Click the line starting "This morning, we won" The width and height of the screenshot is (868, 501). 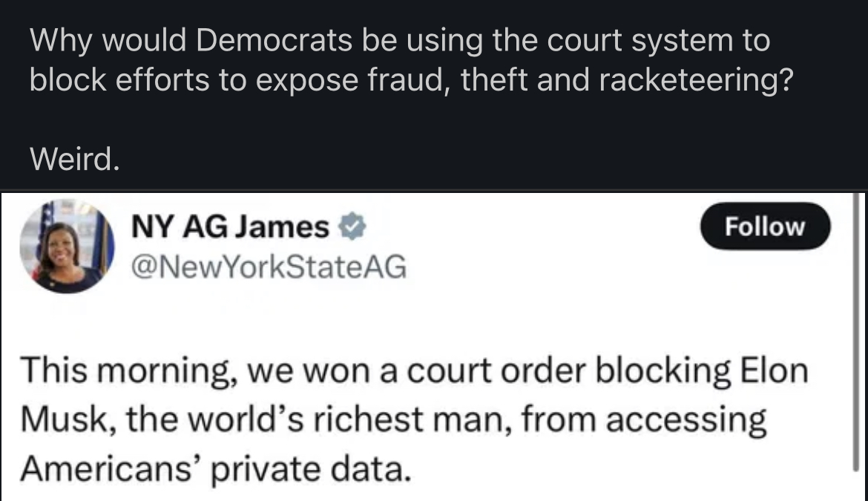click(x=413, y=370)
